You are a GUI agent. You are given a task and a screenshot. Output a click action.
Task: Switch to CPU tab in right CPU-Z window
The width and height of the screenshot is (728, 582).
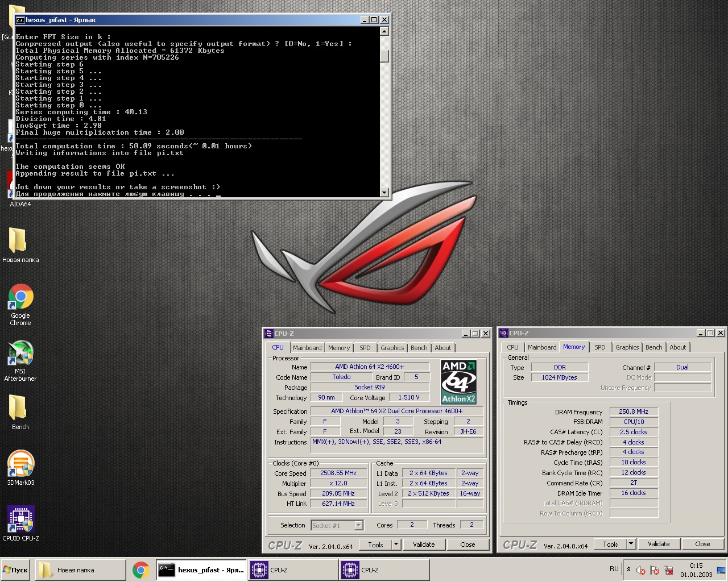(x=512, y=347)
